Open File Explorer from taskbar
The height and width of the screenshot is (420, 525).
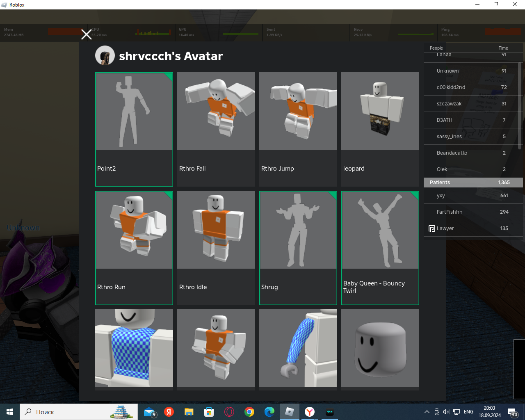click(189, 412)
